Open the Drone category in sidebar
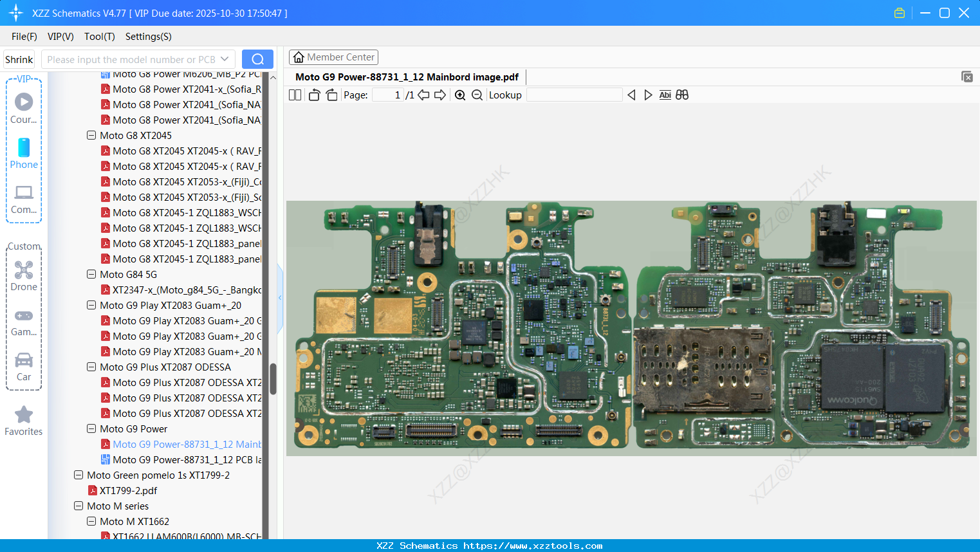 pyautogui.click(x=24, y=276)
